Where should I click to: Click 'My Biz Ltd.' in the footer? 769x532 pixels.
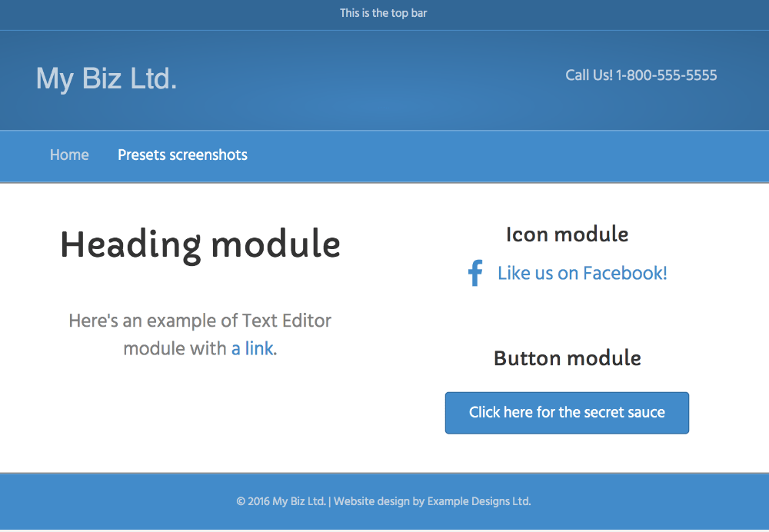click(299, 501)
